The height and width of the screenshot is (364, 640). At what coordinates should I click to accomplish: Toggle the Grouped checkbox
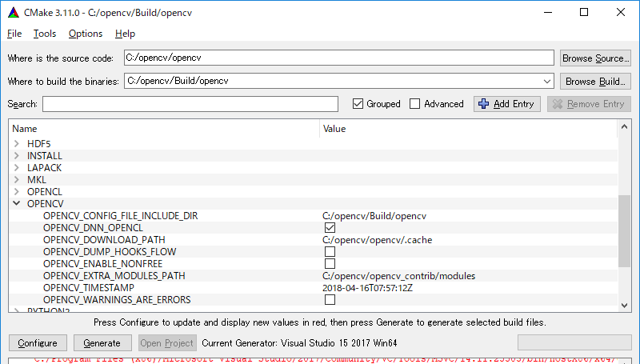point(358,104)
